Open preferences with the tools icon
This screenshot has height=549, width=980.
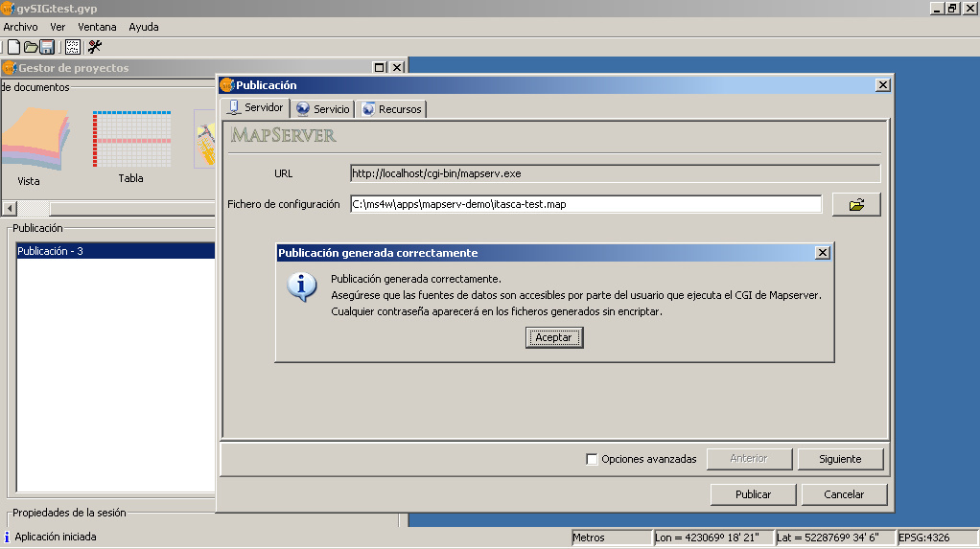pyautogui.click(x=95, y=47)
